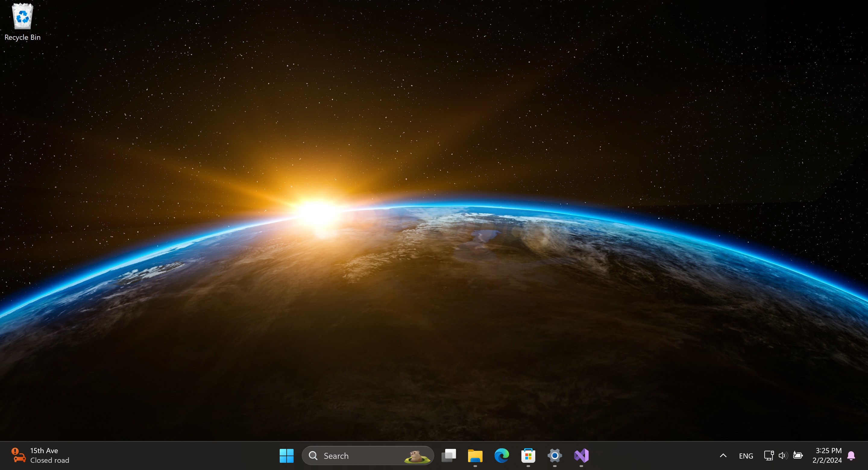Click the groundhog search highlight icon
868x470 pixels.
tap(417, 456)
